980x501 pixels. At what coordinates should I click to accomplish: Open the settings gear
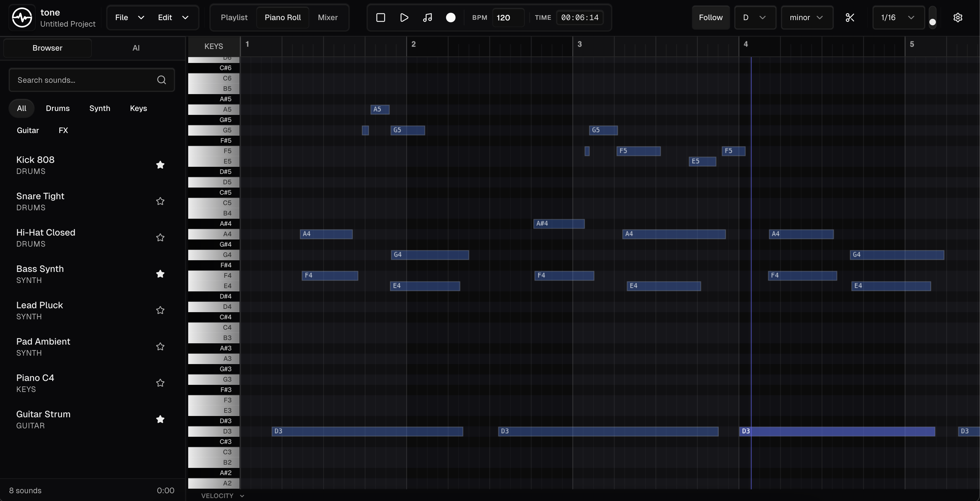point(958,18)
